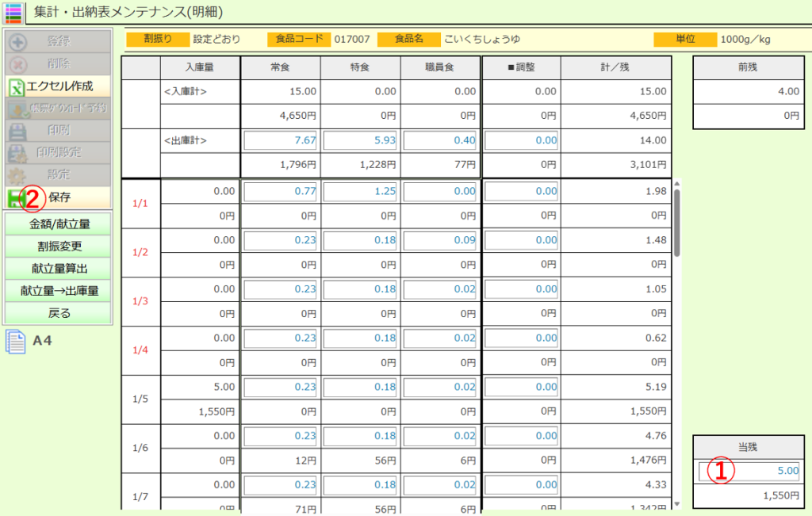Select the 特食 出庫計 field showing 5.93

pos(361,140)
